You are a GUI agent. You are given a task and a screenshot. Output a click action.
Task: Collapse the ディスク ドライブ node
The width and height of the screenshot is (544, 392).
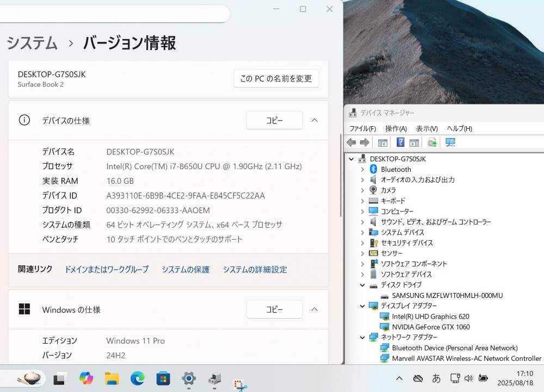pyautogui.click(x=362, y=285)
